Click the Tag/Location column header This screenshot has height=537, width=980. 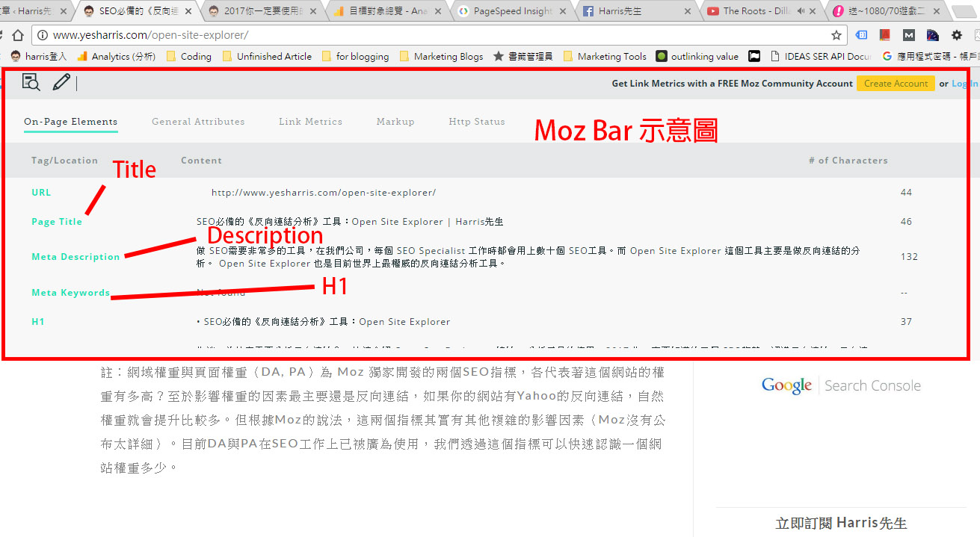pyautogui.click(x=64, y=161)
